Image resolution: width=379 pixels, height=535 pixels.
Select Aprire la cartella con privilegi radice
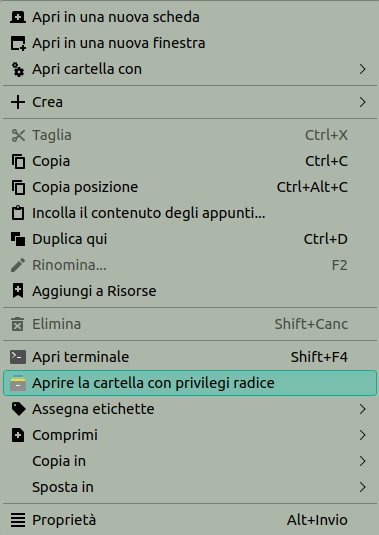[x=190, y=383]
